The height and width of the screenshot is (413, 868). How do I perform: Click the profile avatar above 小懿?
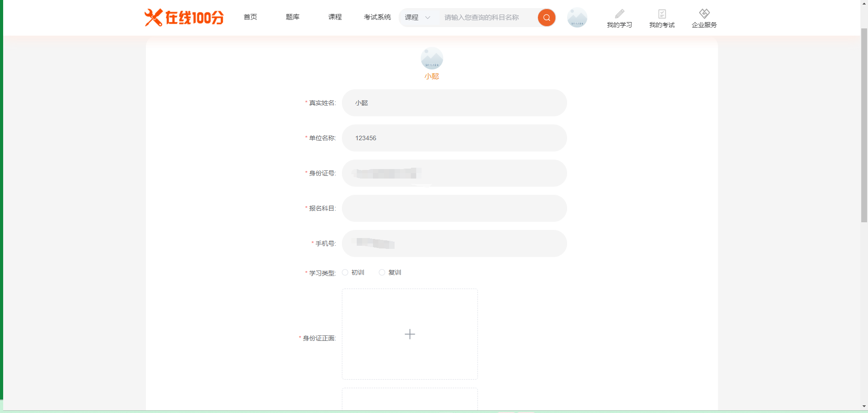[432, 58]
